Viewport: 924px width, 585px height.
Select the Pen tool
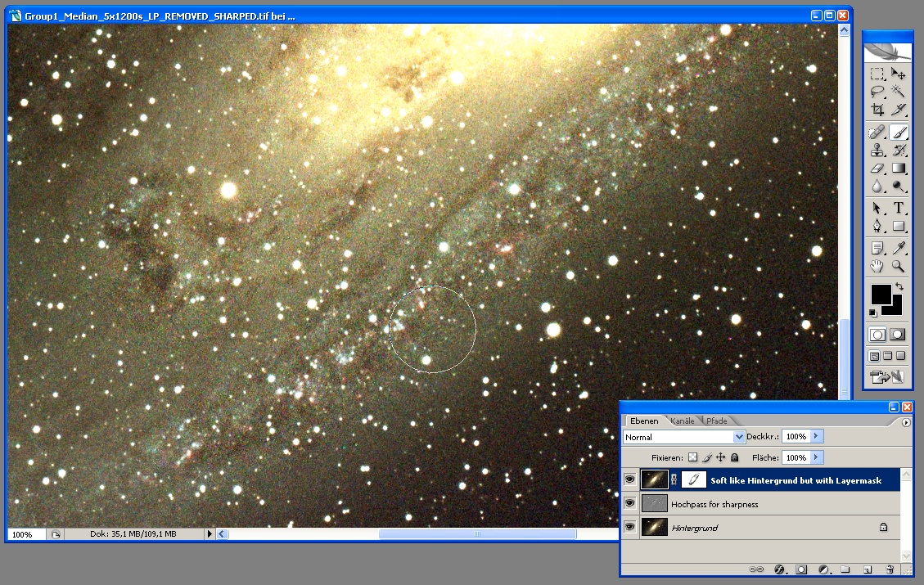(877, 226)
